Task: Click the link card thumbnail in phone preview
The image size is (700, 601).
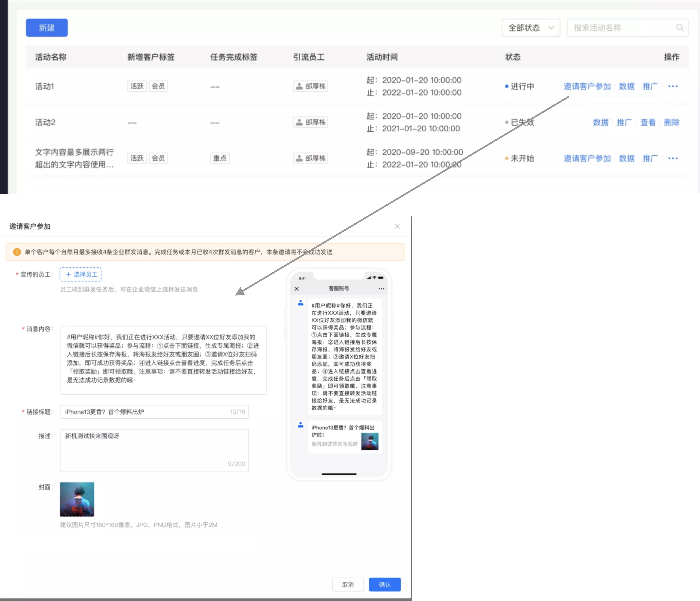Action: (370, 442)
